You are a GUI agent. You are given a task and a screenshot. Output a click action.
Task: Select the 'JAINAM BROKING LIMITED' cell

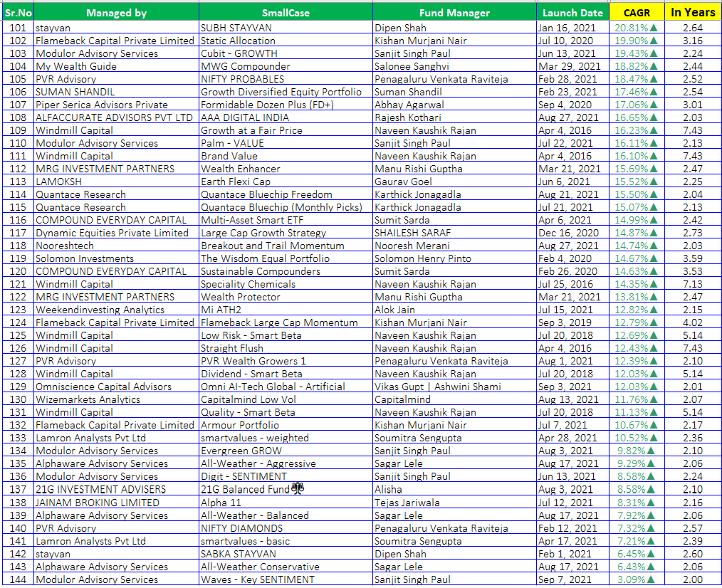[x=117, y=503]
